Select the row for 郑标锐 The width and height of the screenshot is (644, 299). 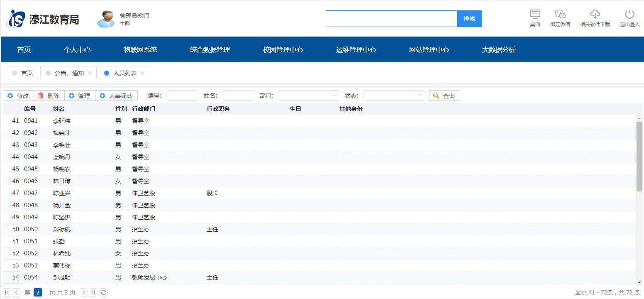(320, 229)
